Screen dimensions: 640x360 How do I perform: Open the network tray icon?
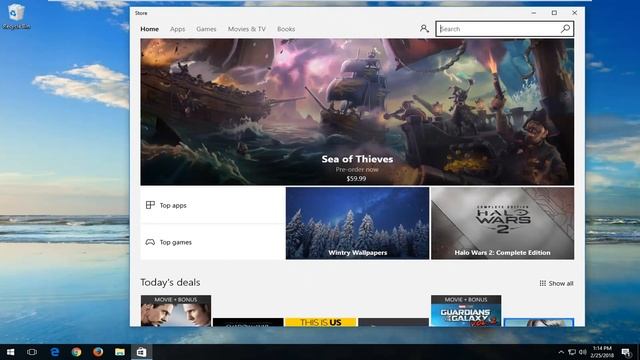572,352
